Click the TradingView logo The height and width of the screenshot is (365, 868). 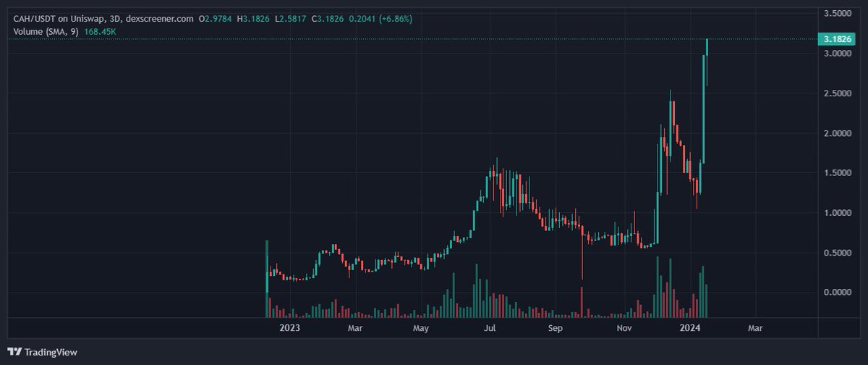coord(41,352)
